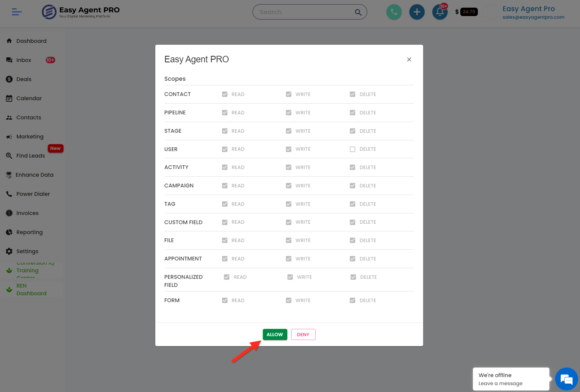The image size is (580, 392).
Task: Click the Dashboard home icon
Action: (x=9, y=41)
